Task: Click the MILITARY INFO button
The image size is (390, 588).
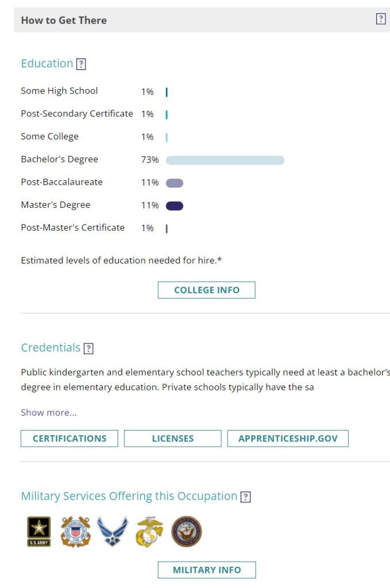Action: point(207,570)
